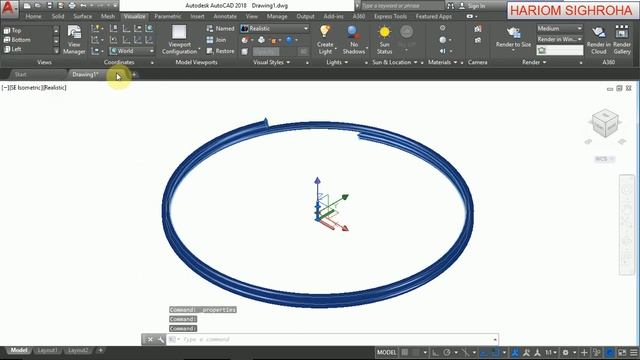Click the workspace switching gear icon
Screen dimensions: 640x360
pos(565,352)
